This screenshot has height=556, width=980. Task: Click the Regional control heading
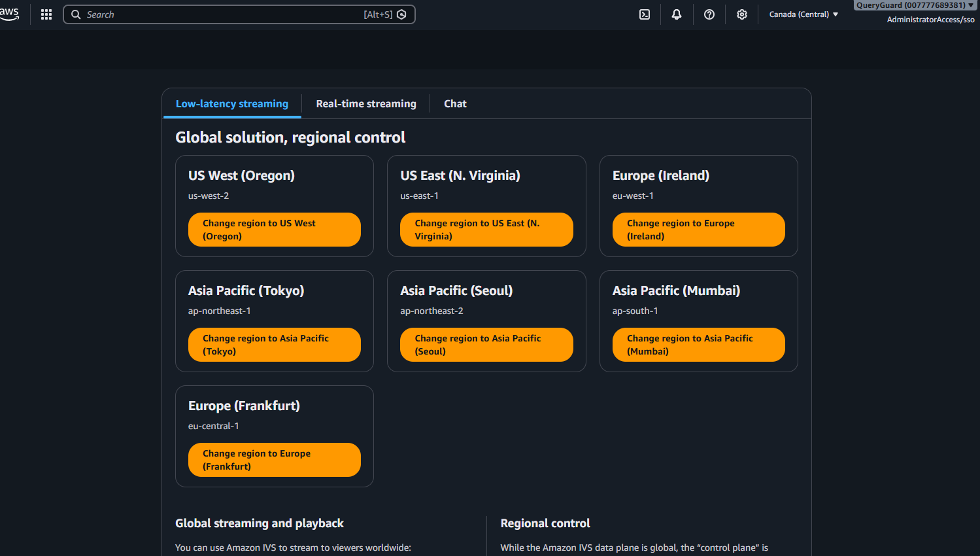[545, 523]
